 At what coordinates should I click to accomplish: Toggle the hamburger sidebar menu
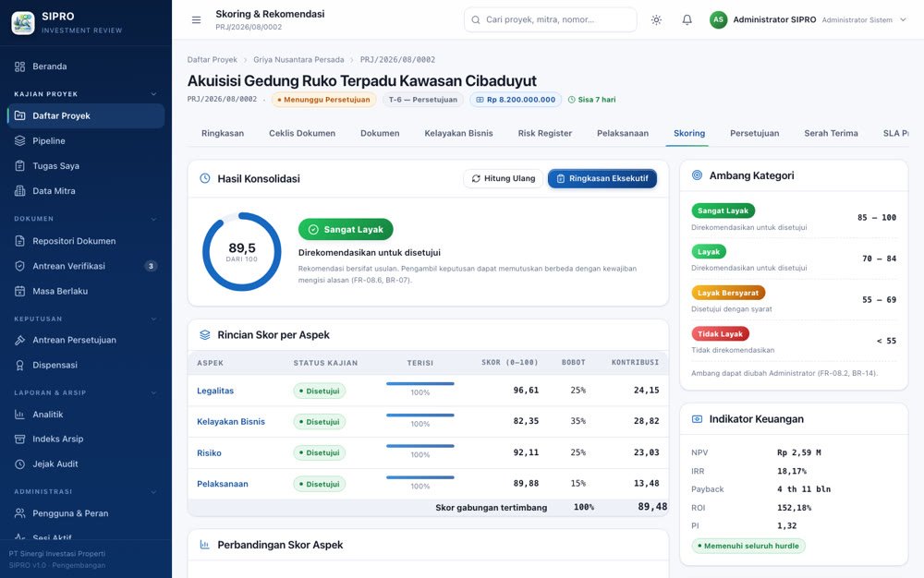coord(196,20)
